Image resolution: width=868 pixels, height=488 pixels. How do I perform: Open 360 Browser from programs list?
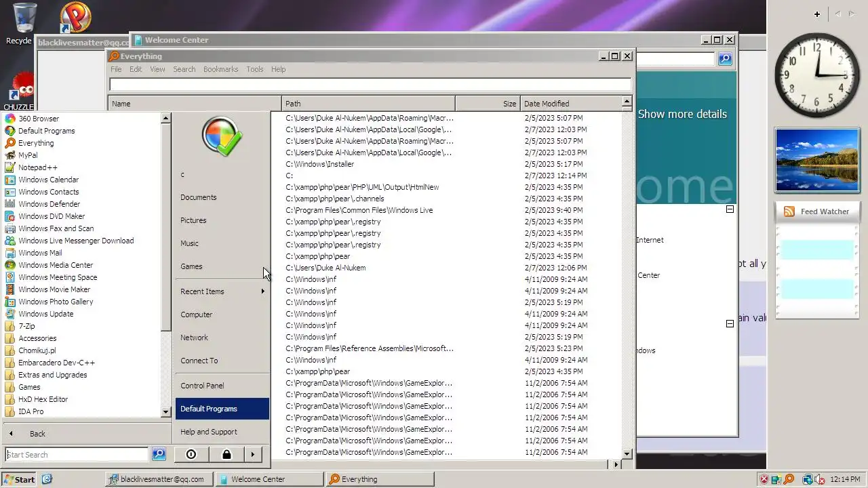(x=39, y=119)
